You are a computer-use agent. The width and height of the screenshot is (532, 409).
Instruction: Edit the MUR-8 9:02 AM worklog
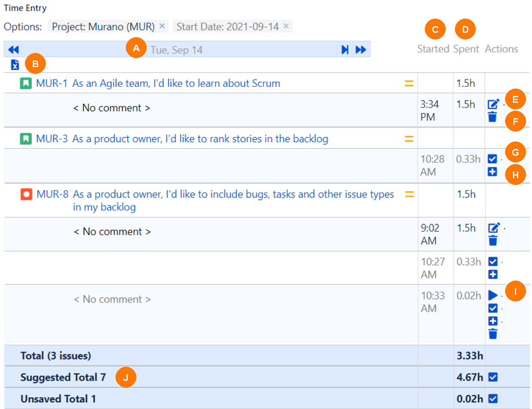(494, 228)
